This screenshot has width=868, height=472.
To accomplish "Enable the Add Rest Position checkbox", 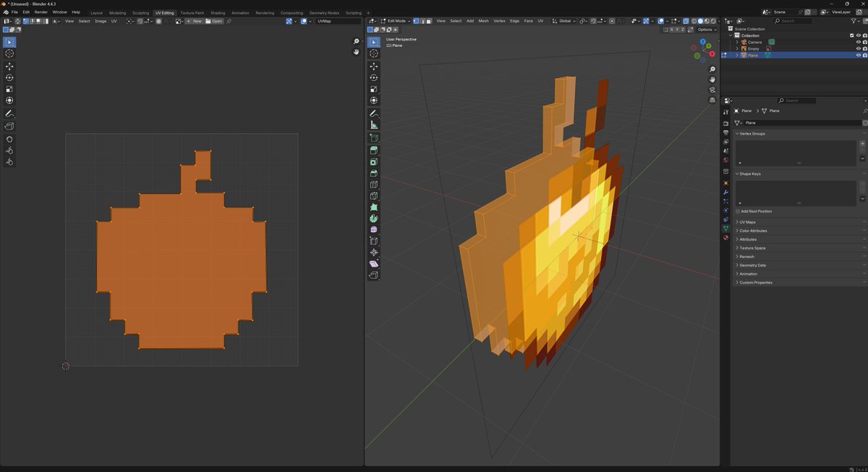I will point(738,211).
